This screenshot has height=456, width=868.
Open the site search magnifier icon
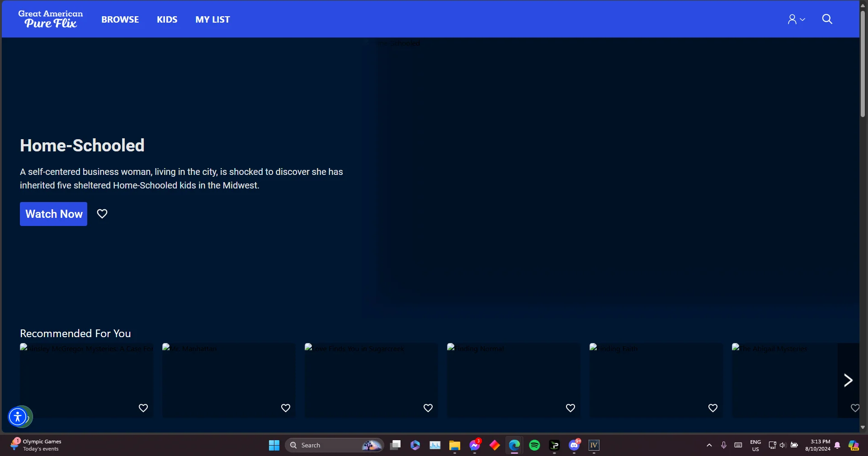(827, 19)
